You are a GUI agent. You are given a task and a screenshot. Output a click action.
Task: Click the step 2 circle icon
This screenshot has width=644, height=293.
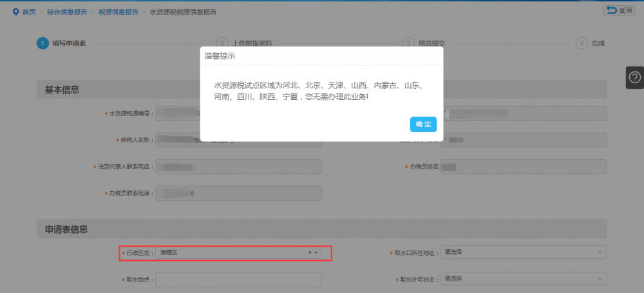coord(222,43)
